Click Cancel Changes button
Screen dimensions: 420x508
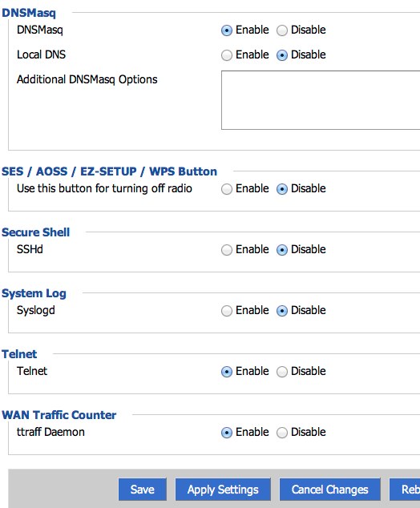pos(330,490)
